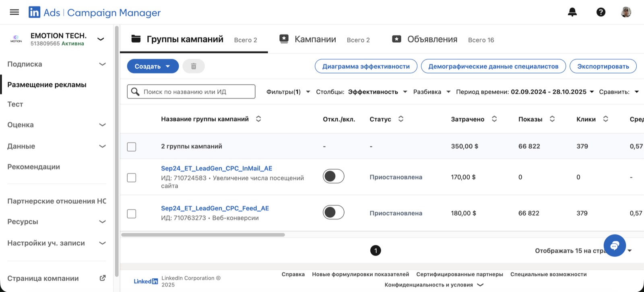Viewport: 644px width, 292px height.
Task: Expand Конфиденциальность и условия footer menu
Action: point(434,285)
